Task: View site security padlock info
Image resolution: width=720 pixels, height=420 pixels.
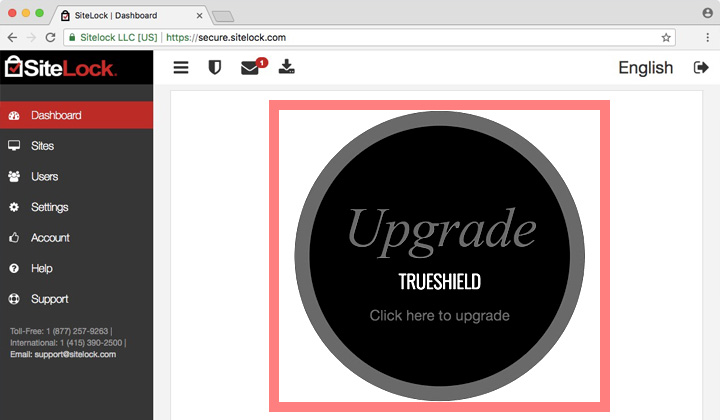Action: point(72,38)
